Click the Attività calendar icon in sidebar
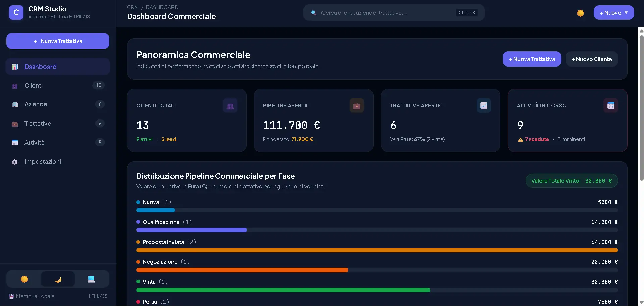 pos(15,143)
